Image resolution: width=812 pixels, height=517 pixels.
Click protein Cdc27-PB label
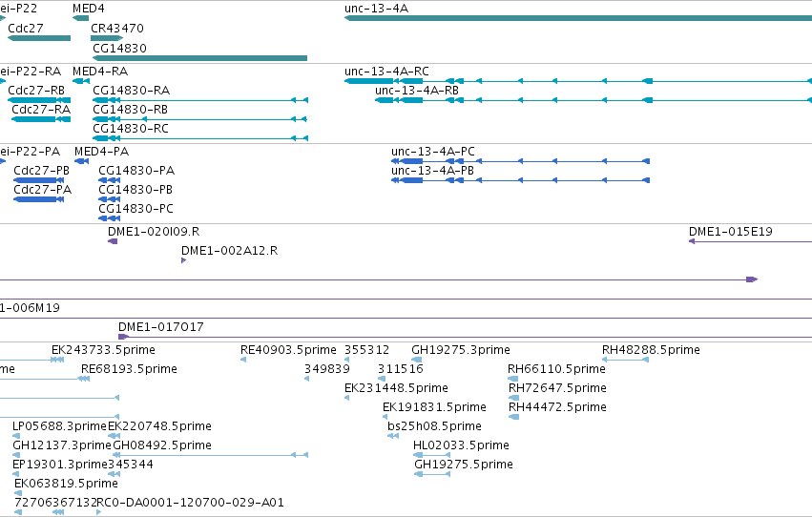(41, 170)
